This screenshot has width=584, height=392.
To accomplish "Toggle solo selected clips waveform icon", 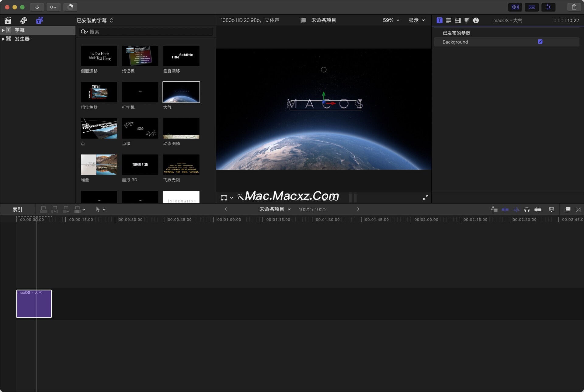I will point(516,210).
